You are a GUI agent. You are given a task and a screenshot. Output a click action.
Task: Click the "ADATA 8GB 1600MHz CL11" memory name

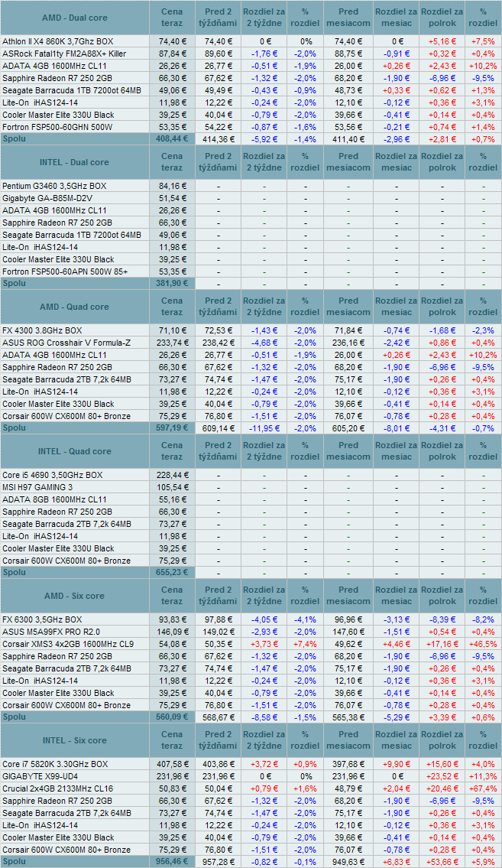click(54, 499)
